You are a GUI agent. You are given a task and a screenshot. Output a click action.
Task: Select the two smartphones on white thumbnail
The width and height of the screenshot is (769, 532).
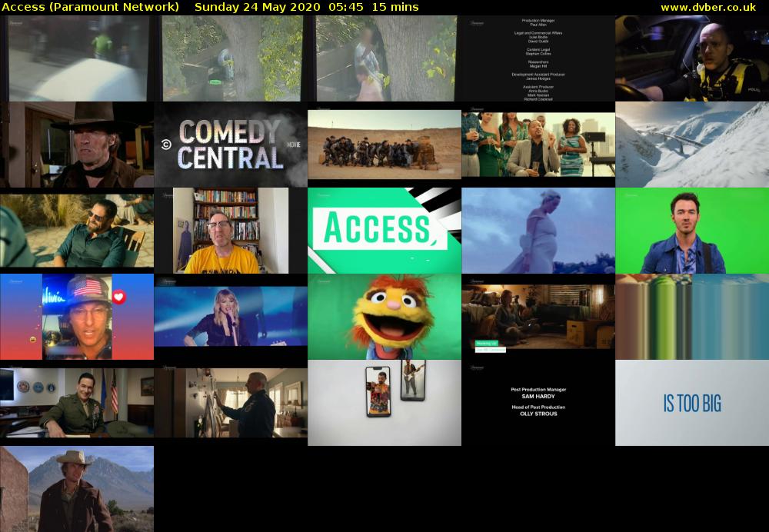(x=384, y=403)
